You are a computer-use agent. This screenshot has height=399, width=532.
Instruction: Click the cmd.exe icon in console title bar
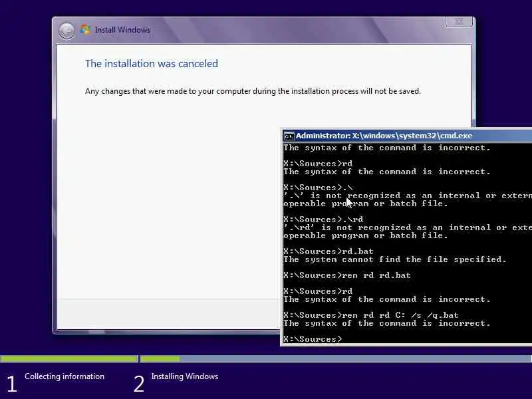289,136
